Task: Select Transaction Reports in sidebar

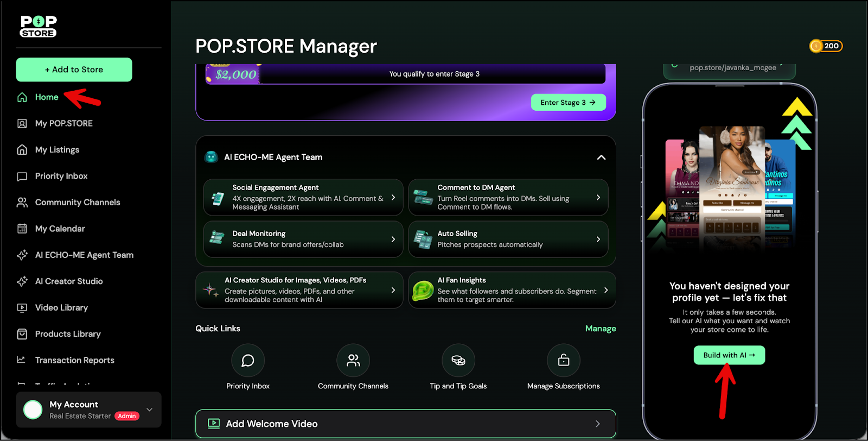Action: tap(74, 361)
